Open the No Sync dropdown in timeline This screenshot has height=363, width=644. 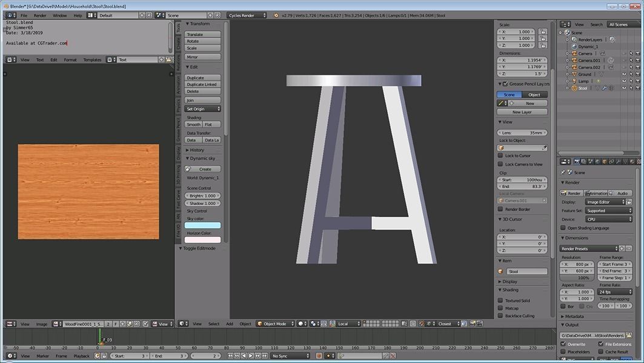290,356
